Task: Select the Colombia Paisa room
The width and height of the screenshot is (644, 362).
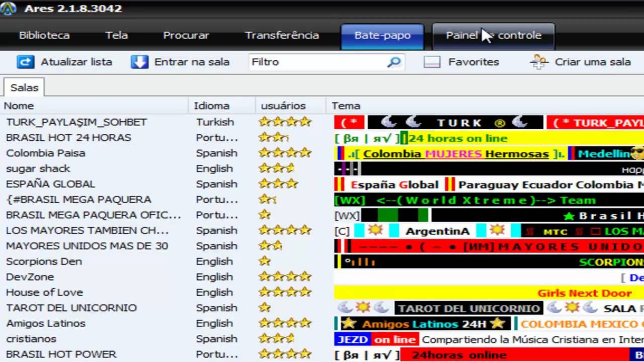Action: tap(45, 153)
